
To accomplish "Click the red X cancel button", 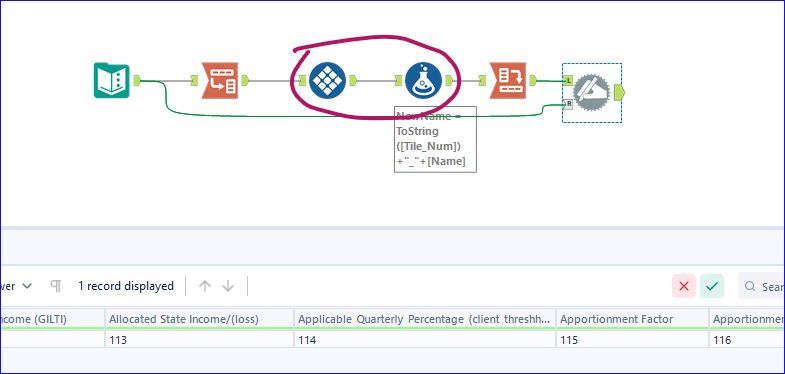I will coord(684,286).
